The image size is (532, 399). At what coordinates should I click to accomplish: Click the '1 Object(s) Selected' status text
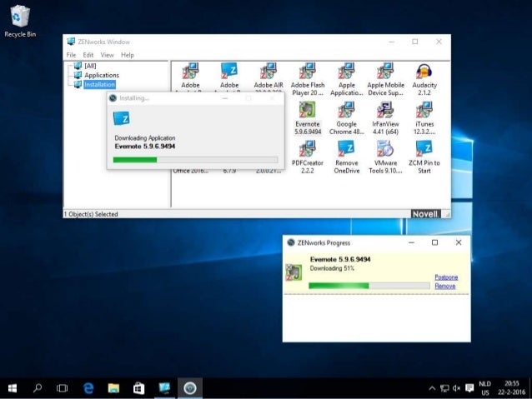91,214
